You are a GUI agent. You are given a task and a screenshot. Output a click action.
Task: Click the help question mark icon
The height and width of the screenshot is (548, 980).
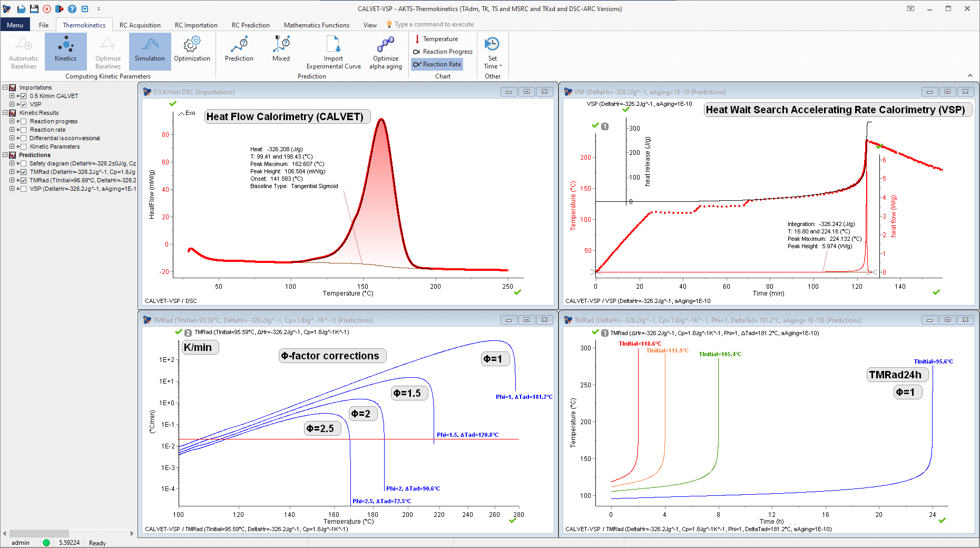[x=72, y=9]
